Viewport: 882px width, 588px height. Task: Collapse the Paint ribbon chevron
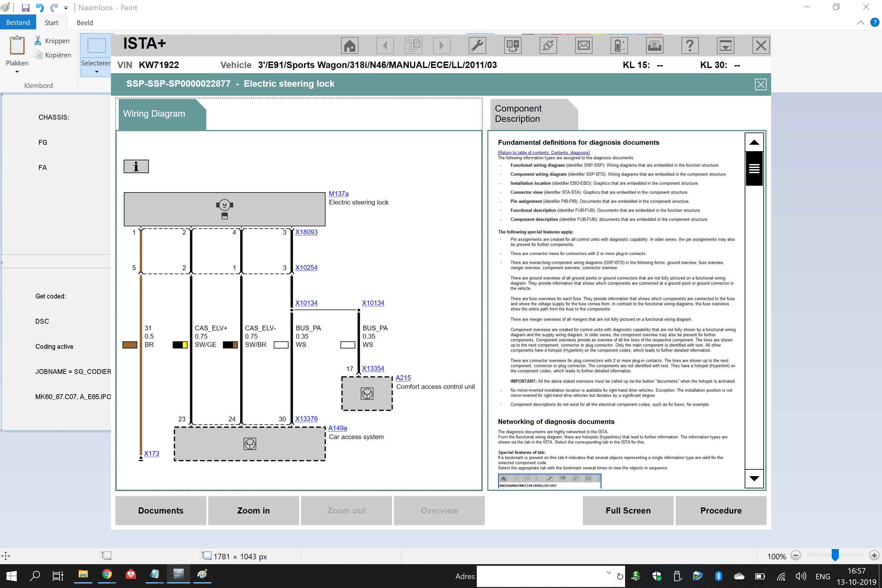pos(861,23)
